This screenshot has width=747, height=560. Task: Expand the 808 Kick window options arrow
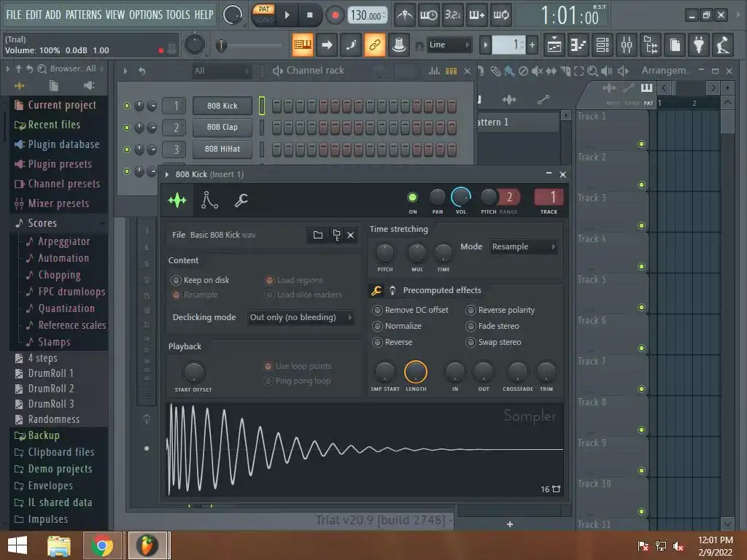pyautogui.click(x=167, y=175)
